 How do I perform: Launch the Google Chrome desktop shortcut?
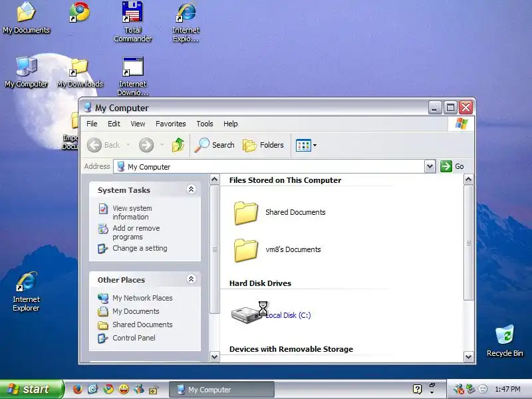79,12
